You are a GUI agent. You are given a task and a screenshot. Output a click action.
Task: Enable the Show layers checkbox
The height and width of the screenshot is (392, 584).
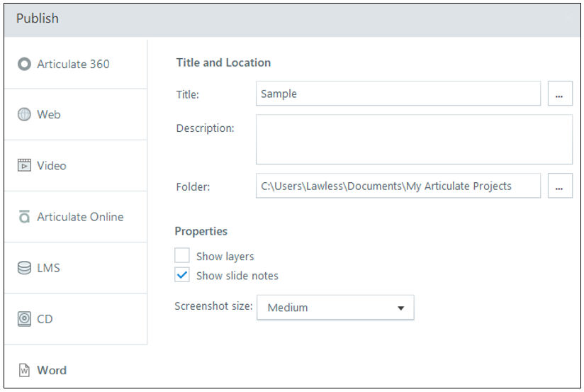point(182,256)
